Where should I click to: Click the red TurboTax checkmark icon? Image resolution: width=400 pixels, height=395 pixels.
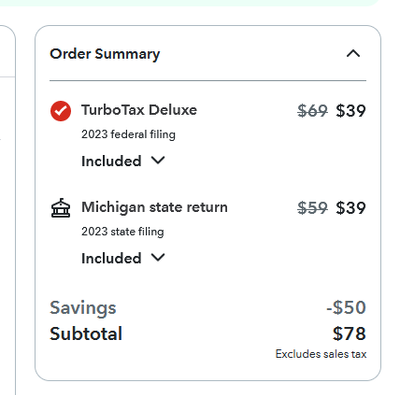coord(61,111)
